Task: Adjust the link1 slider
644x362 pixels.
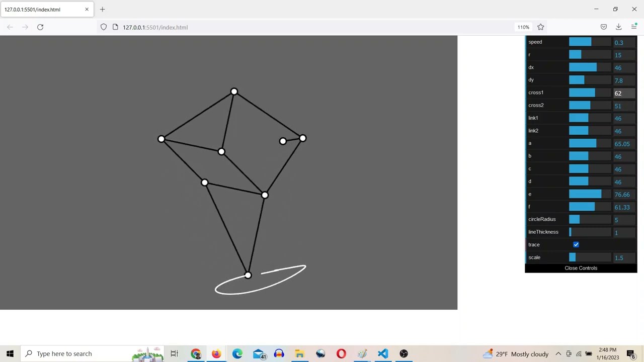Action: pos(590,118)
